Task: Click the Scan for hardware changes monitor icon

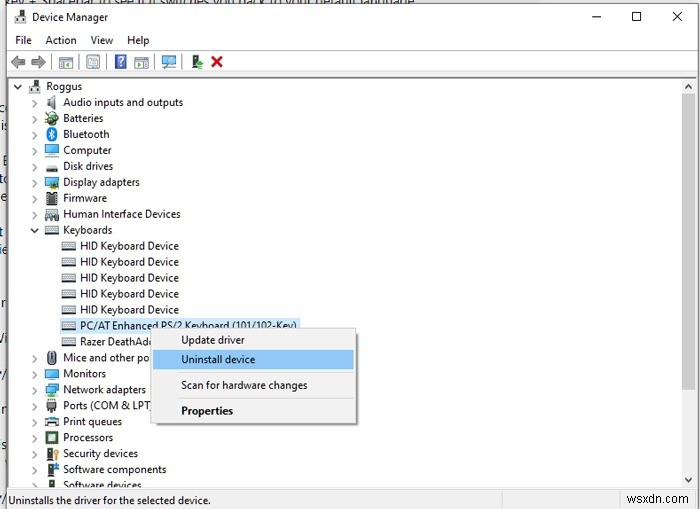Action: 169,62
